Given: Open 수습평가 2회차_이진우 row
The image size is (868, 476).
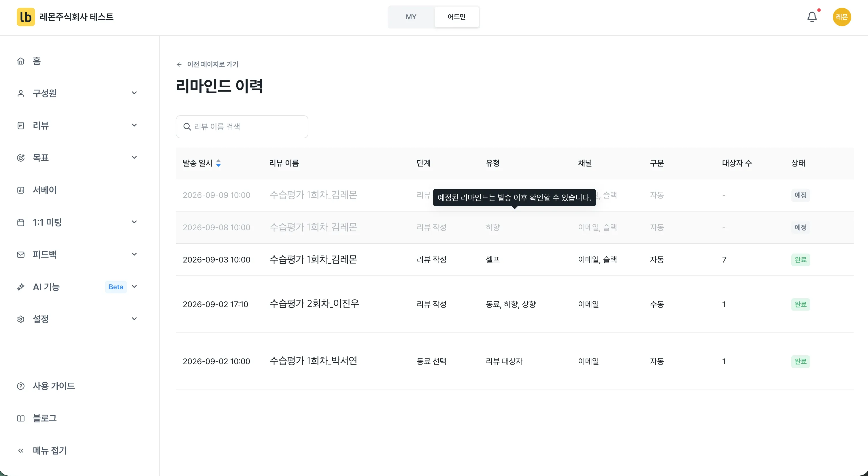Looking at the screenshot, I should 514,304.
